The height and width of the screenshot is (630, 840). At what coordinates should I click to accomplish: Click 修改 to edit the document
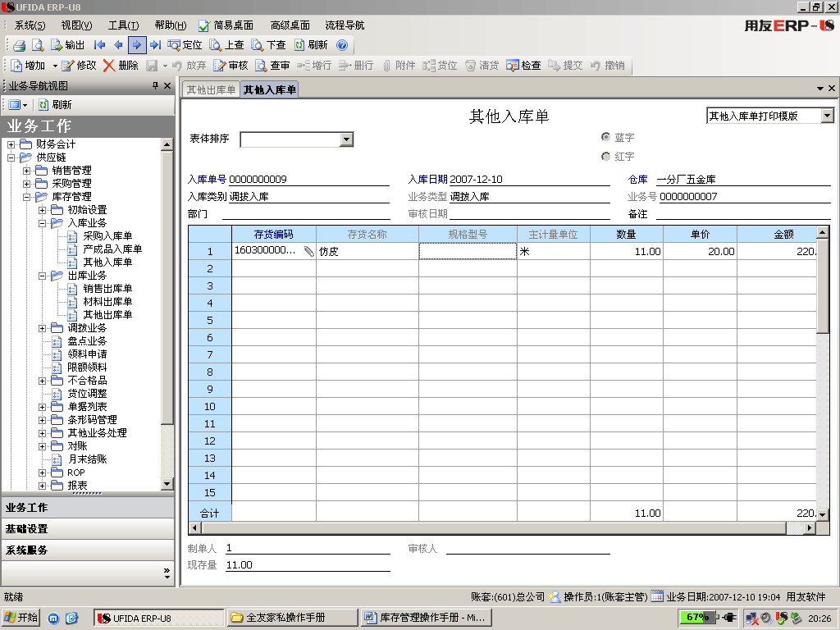[79, 66]
